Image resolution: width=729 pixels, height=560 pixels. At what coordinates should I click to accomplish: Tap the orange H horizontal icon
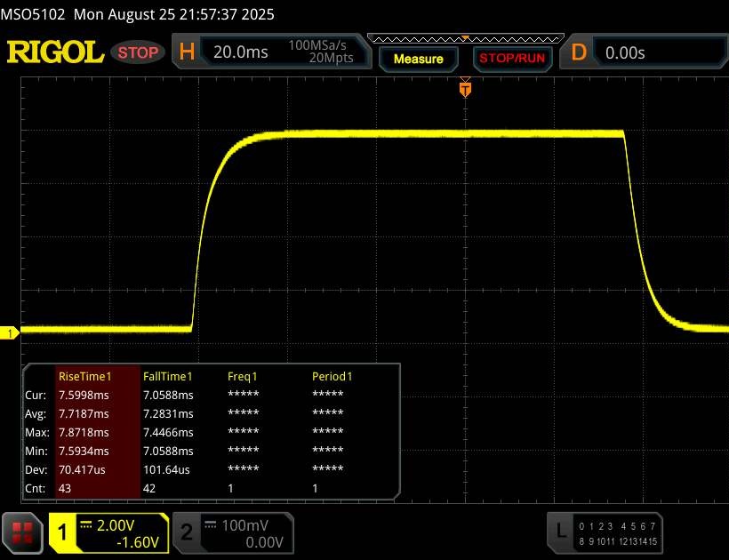[x=187, y=52]
